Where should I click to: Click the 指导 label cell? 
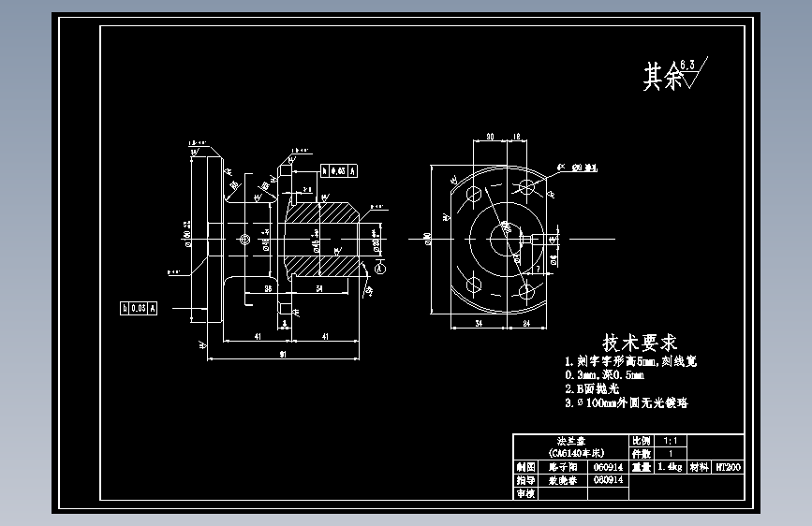pos(525,480)
